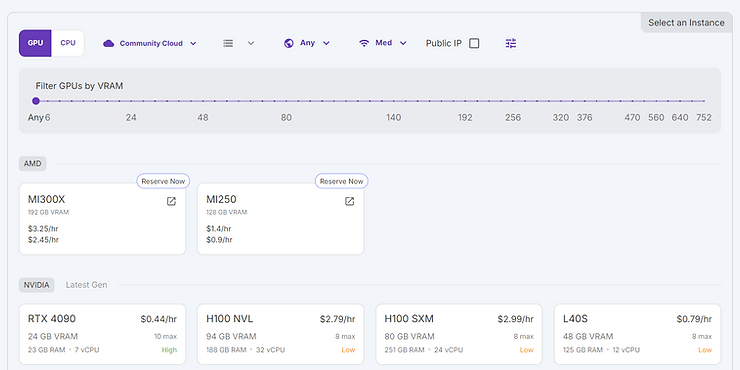
Task: Click the $0.44/hr RTX 4090 price
Action: click(x=159, y=320)
